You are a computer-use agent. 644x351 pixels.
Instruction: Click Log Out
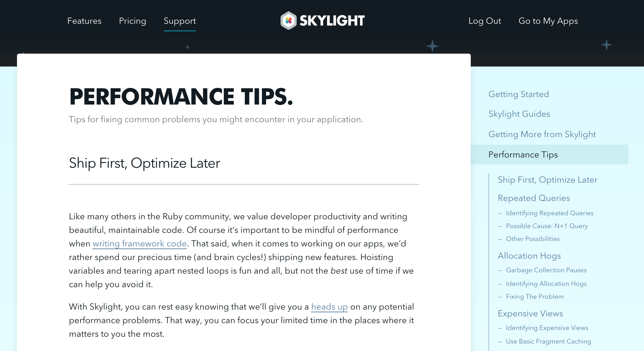tap(485, 21)
